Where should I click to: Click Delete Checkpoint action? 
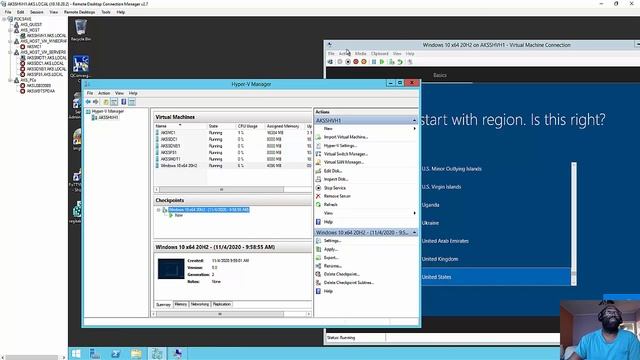click(342, 274)
